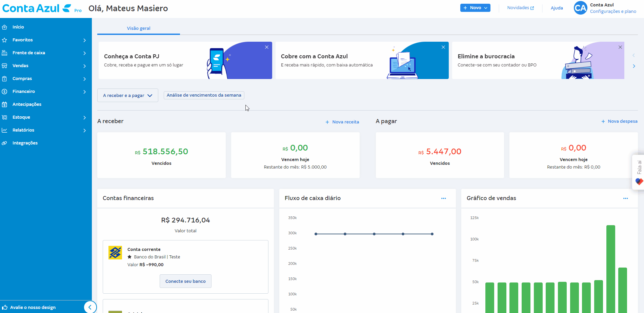
Task: Close the Cobre com a Conta Azul banner
Action: click(443, 47)
